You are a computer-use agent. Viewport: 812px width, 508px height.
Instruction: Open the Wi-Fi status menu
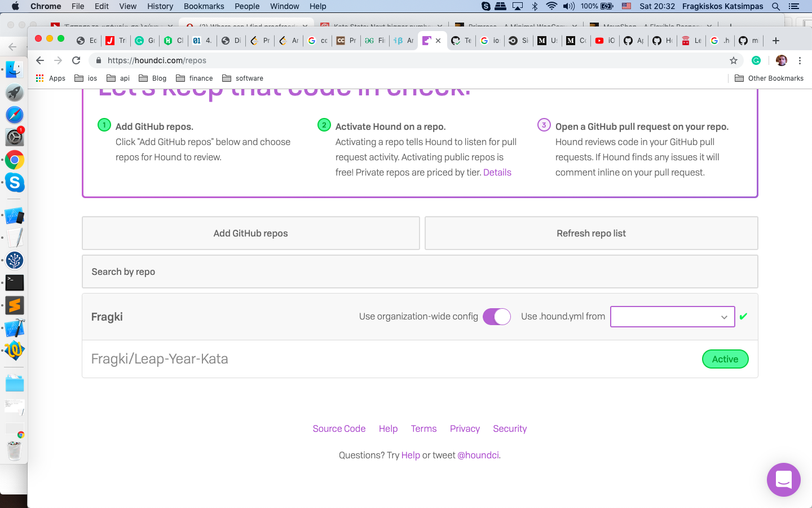551,6
